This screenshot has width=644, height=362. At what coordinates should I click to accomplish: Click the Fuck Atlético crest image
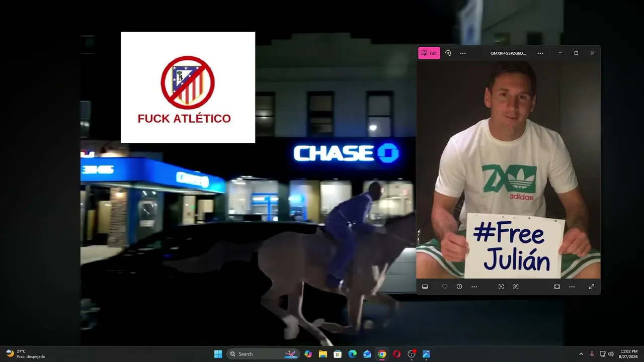click(x=188, y=87)
